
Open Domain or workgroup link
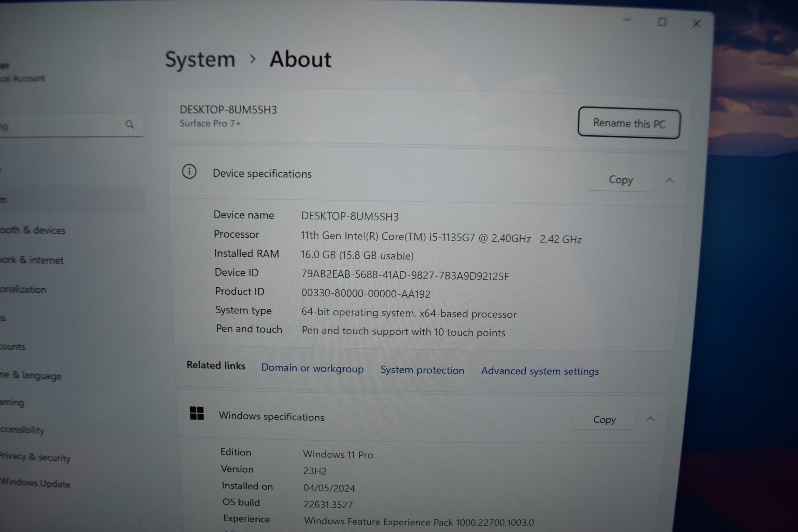312,368
